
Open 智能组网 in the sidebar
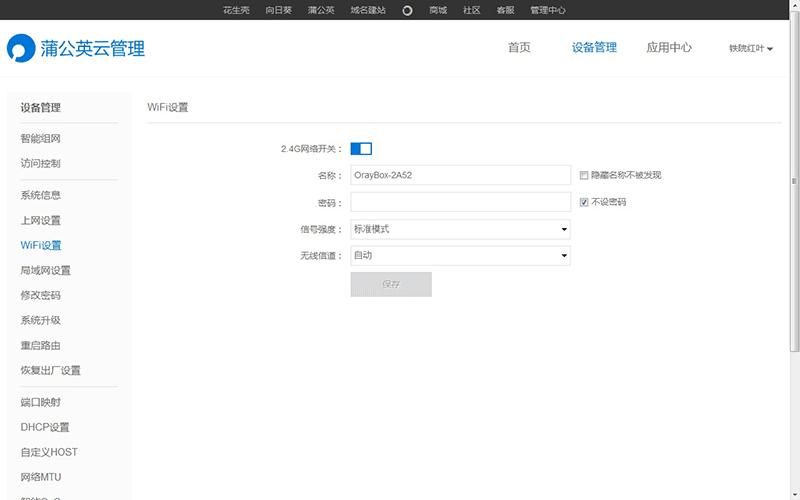[41, 139]
